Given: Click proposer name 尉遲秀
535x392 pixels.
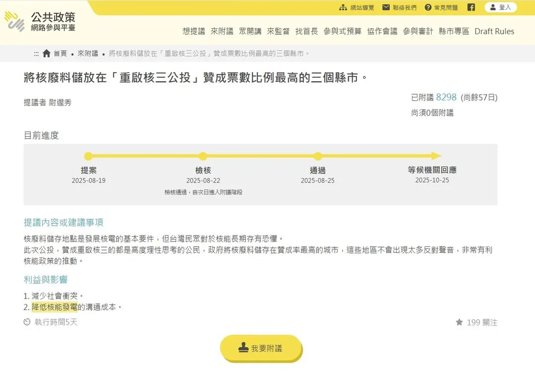Looking at the screenshot, I should pyautogui.click(x=60, y=102).
